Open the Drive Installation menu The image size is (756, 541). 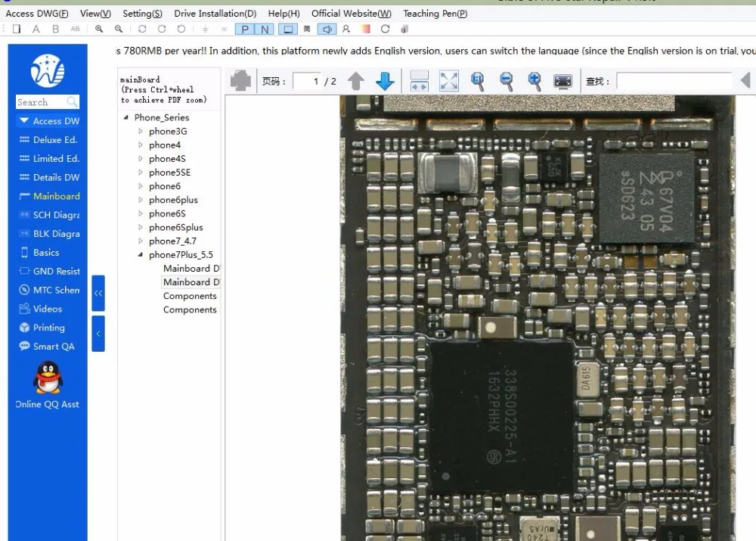pos(215,14)
